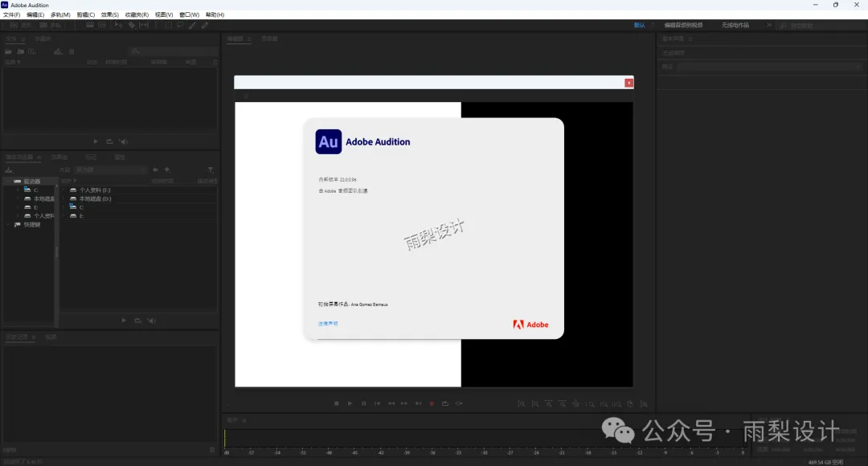
Task: Switch to Multitrack editor view
Action: tap(51, 26)
